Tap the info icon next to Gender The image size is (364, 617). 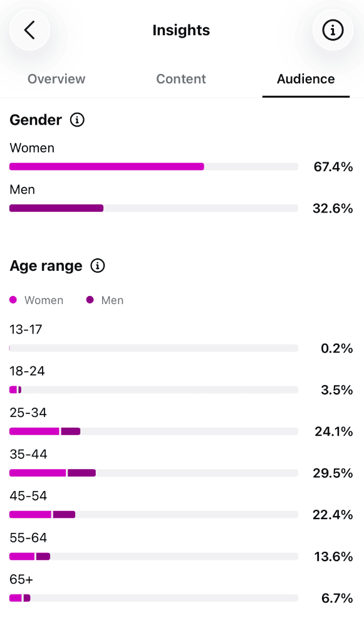coord(77,120)
